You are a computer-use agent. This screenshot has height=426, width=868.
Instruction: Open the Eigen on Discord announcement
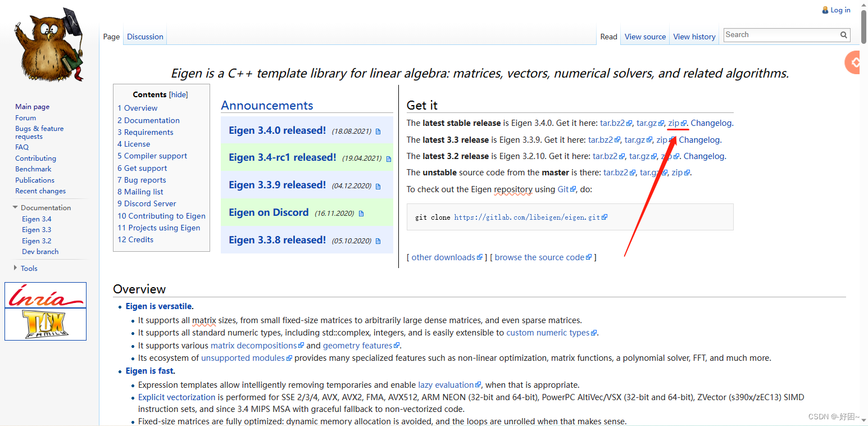[269, 212]
